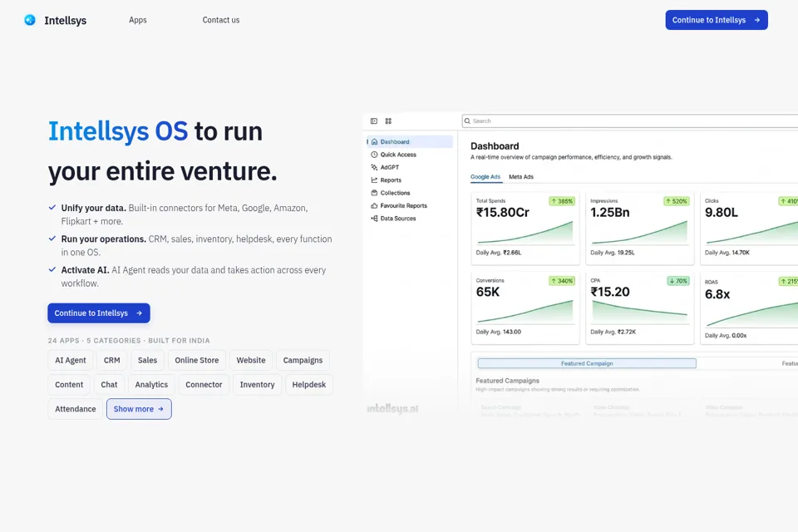Click the Total Spends ₹15.80Cr value

[x=503, y=212]
